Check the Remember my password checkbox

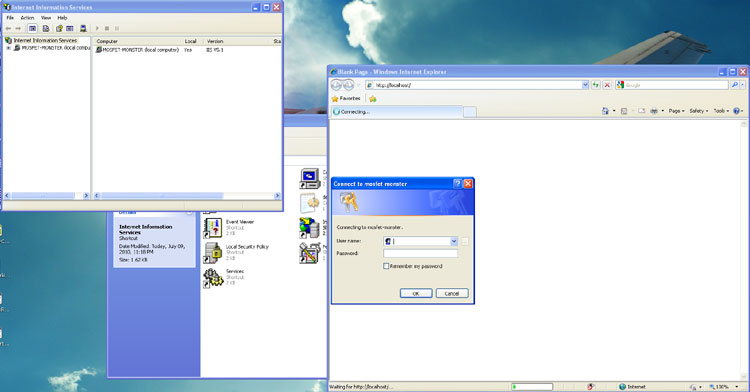click(386, 266)
